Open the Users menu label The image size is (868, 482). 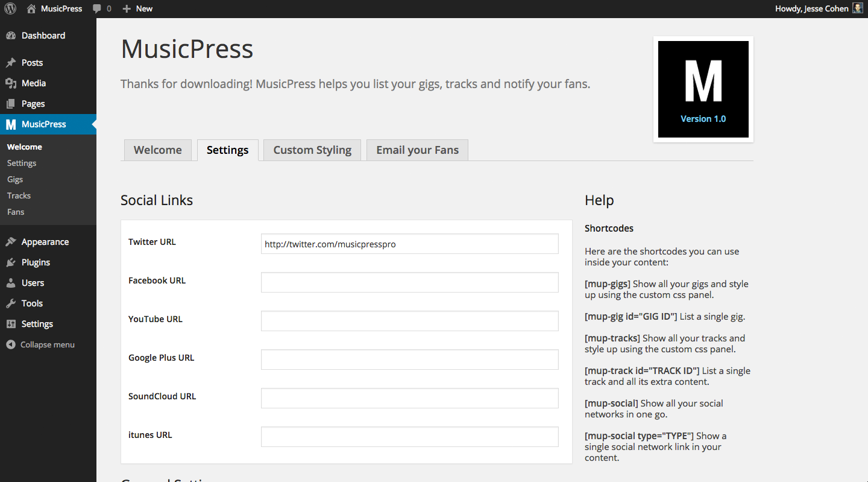33,283
